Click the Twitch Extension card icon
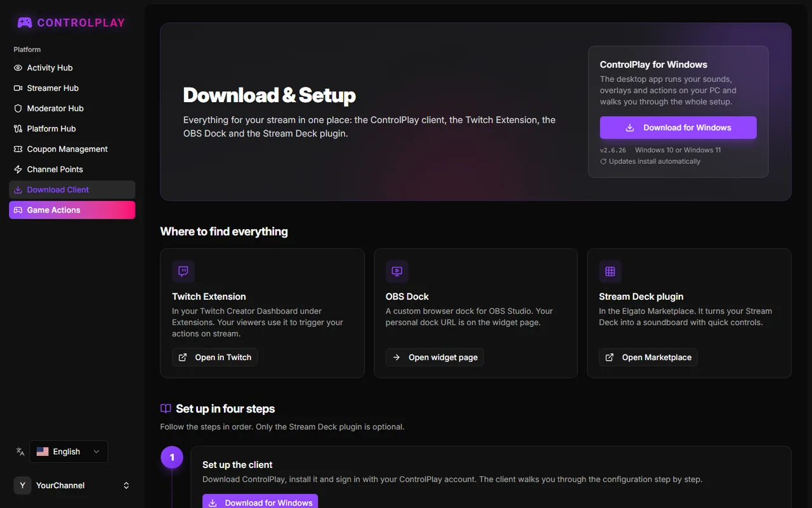812x508 pixels. coord(183,271)
